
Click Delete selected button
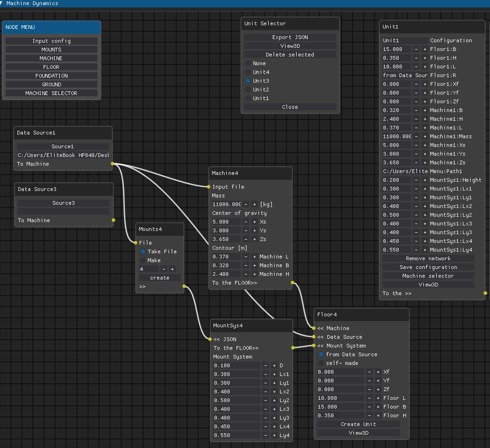pyautogui.click(x=290, y=55)
